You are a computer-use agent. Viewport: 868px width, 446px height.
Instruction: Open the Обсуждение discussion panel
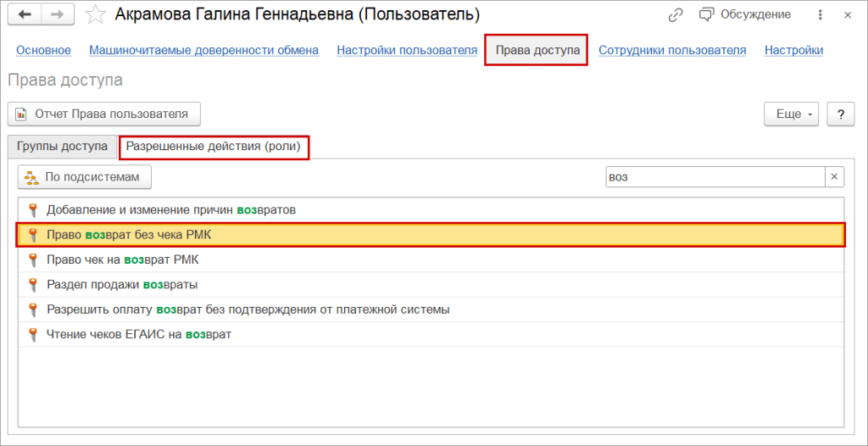[744, 14]
